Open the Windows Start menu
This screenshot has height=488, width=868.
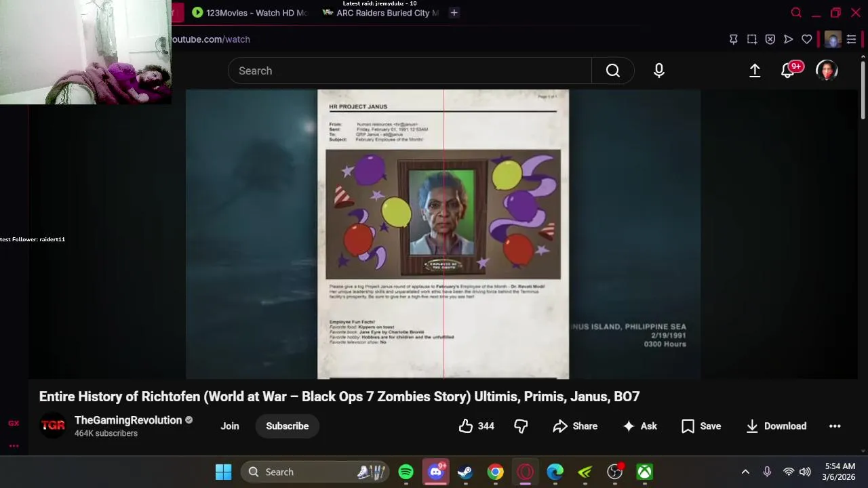[223, 472]
